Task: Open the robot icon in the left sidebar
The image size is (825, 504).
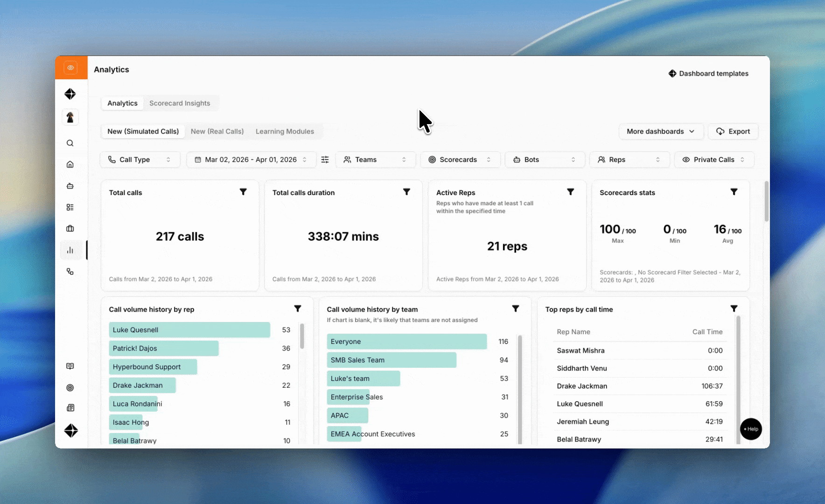Action: [x=70, y=186]
